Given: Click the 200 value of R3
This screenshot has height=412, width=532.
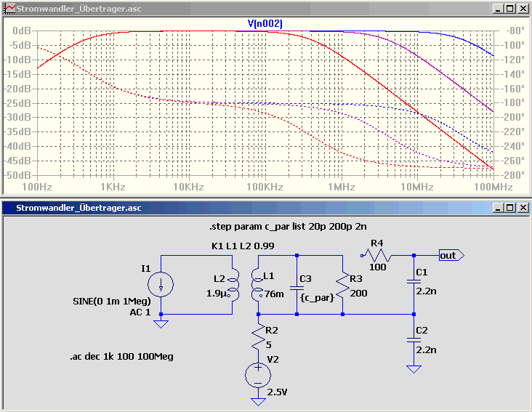Looking at the screenshot, I should (358, 293).
